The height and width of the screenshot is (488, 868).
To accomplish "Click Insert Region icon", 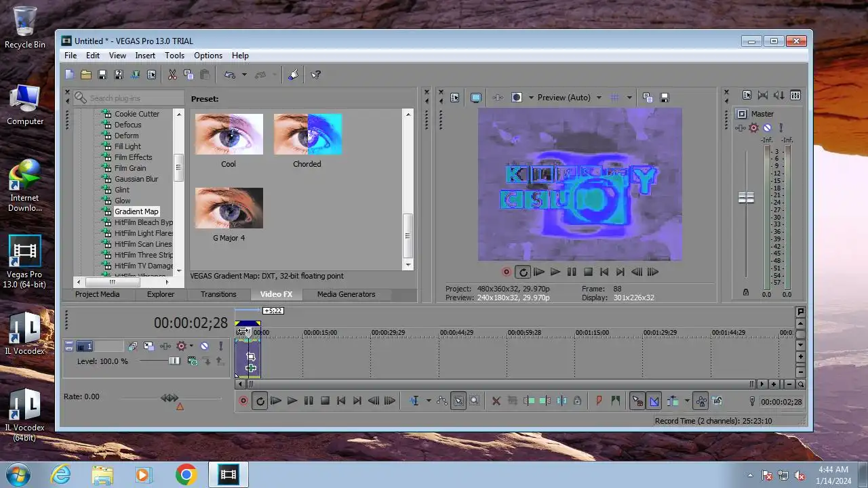I will point(615,401).
